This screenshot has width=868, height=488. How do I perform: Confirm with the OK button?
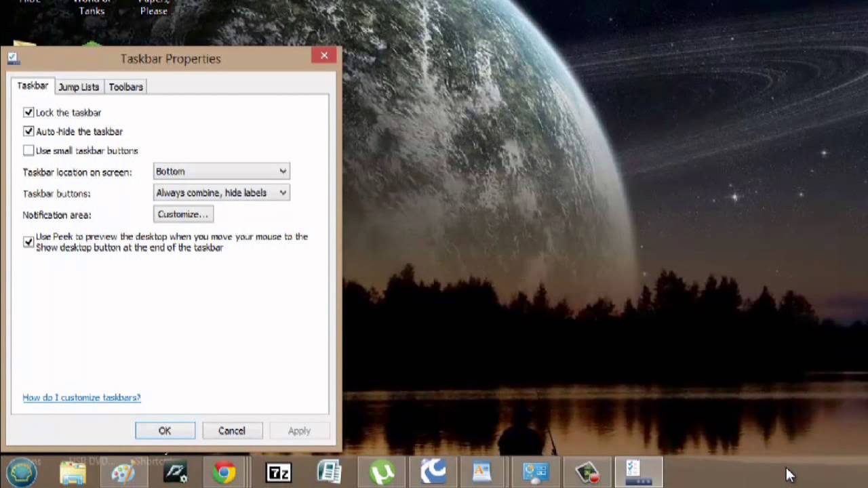tap(165, 430)
